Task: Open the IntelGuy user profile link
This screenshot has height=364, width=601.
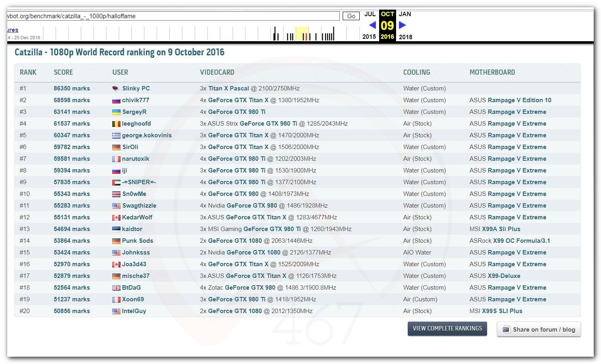Action: (134, 311)
